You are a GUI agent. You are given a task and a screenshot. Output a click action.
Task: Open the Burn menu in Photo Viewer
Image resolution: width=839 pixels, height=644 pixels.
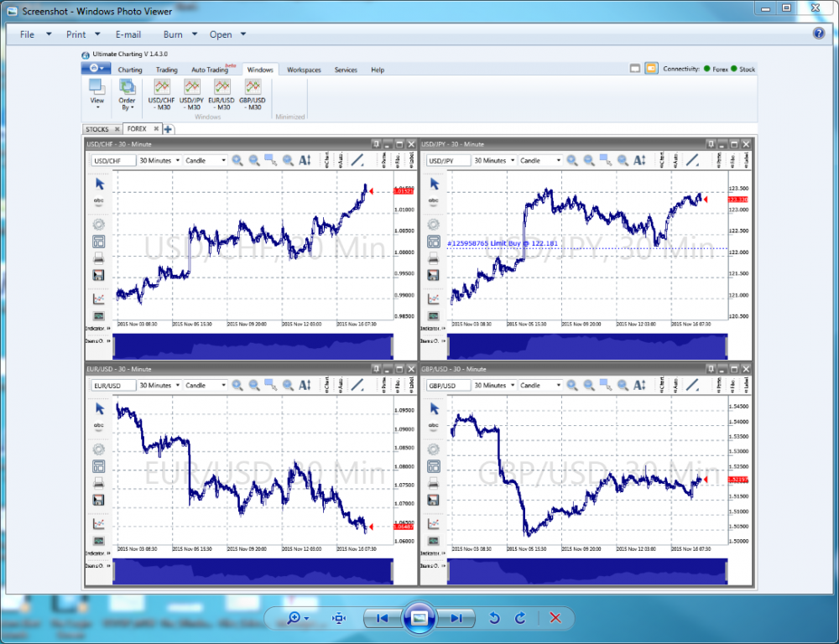[x=173, y=34]
